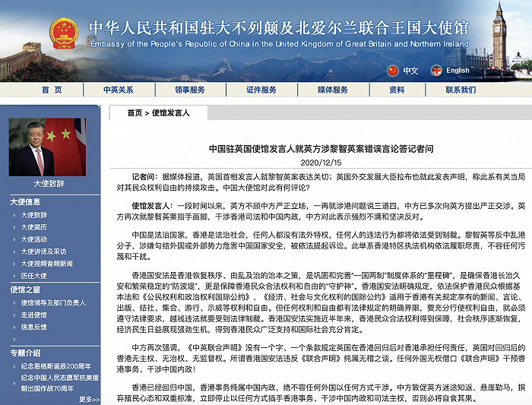
Task: Click the arrow bullet beside 大使活动
Action: tap(14, 240)
